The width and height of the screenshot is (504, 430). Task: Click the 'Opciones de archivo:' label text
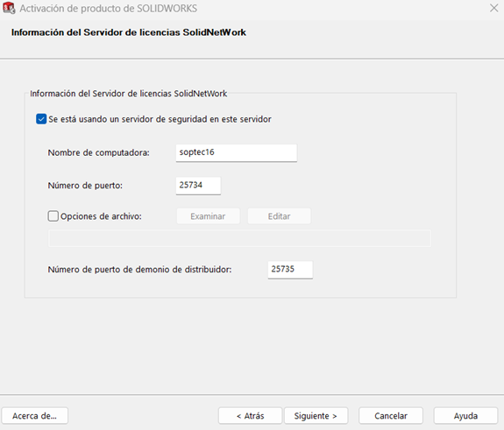click(x=102, y=216)
